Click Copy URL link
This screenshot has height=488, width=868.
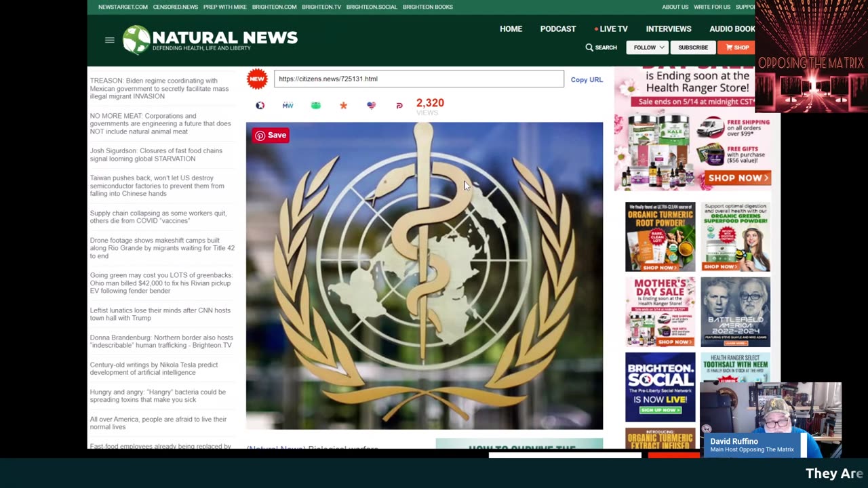click(587, 79)
